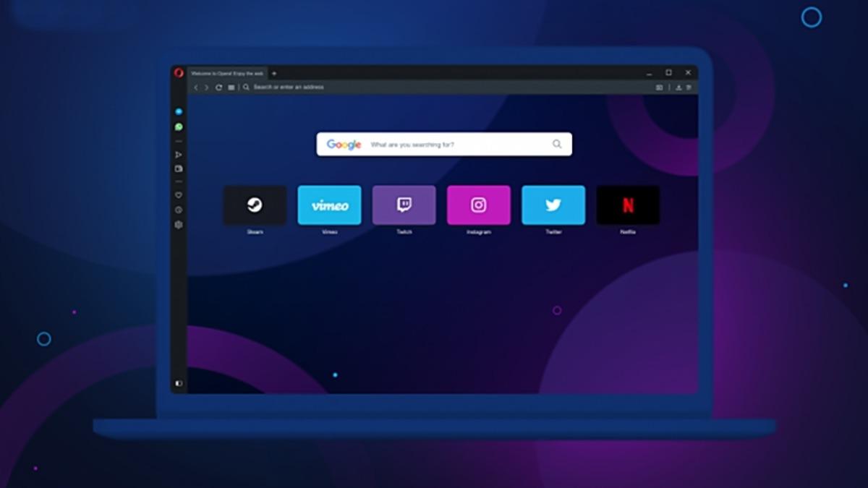
Task: Open the Twitch speed dial tile
Action: 404,205
